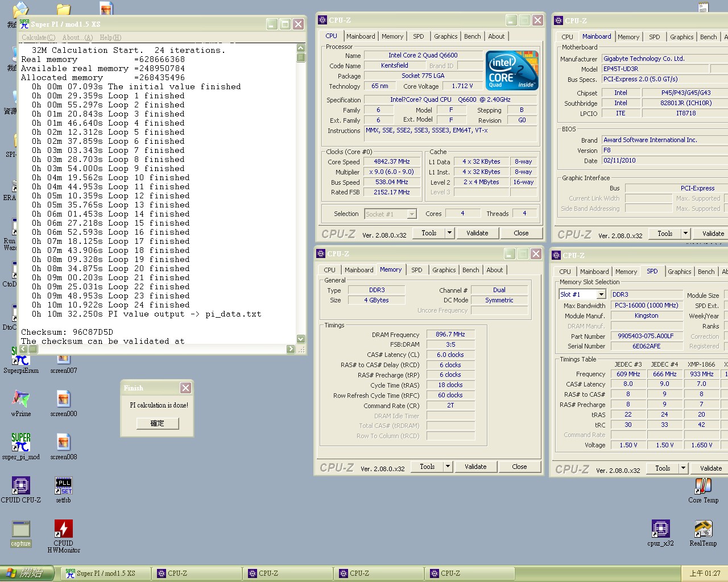Click CPU-Z Memory window title icon
The height and width of the screenshot is (582, 728).
click(321, 253)
